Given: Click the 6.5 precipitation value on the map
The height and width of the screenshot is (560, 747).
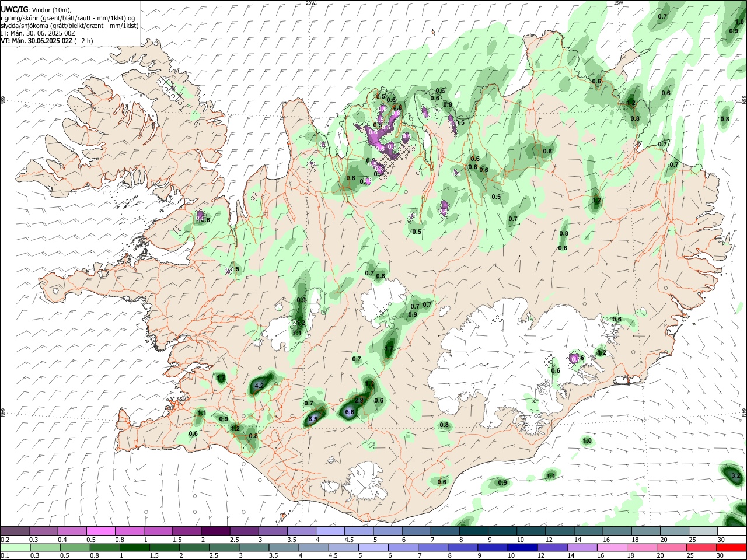Looking at the screenshot, I should click(x=313, y=419).
